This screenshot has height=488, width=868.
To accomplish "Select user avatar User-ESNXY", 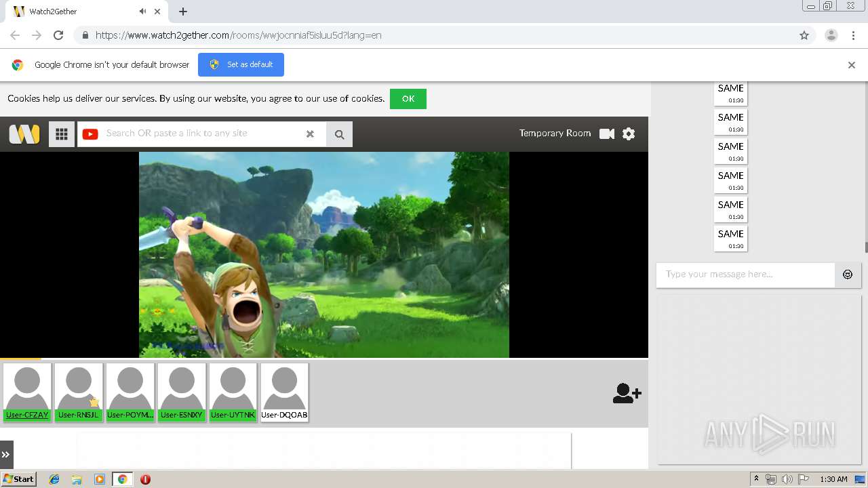I will [x=182, y=392].
